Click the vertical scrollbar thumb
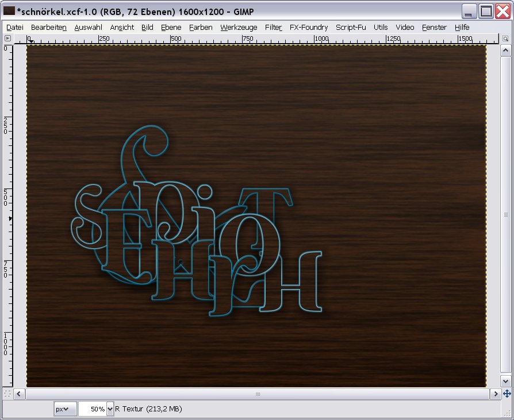 [x=505, y=214]
